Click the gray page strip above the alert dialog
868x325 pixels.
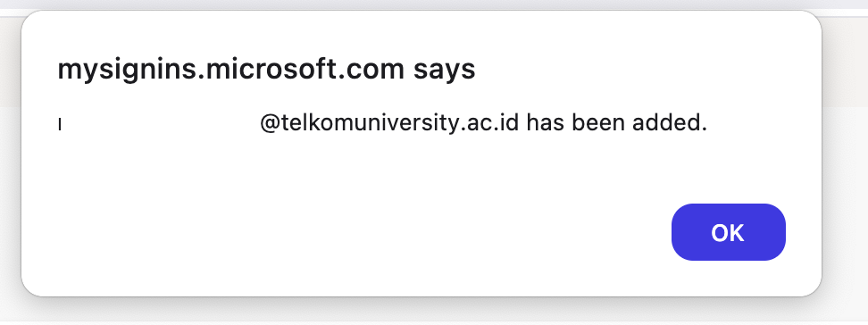pyautogui.click(x=434, y=4)
